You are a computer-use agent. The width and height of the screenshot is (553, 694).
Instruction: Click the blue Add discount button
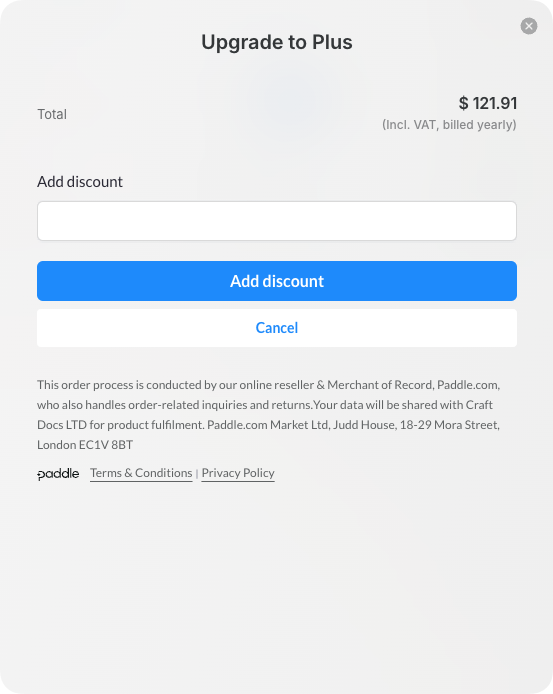pyautogui.click(x=277, y=281)
